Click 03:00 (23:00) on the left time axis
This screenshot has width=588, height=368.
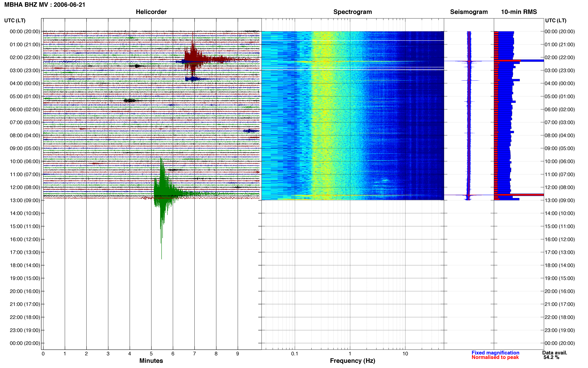pos(25,71)
